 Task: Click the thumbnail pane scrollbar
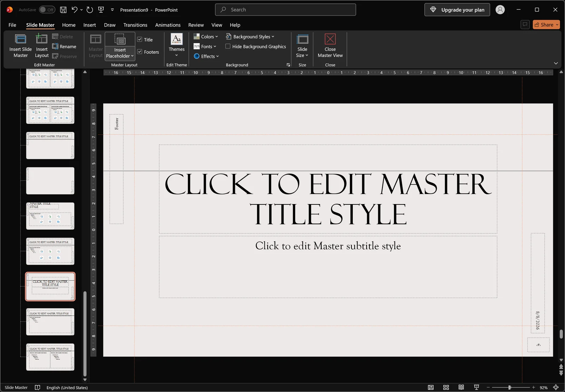point(85,333)
